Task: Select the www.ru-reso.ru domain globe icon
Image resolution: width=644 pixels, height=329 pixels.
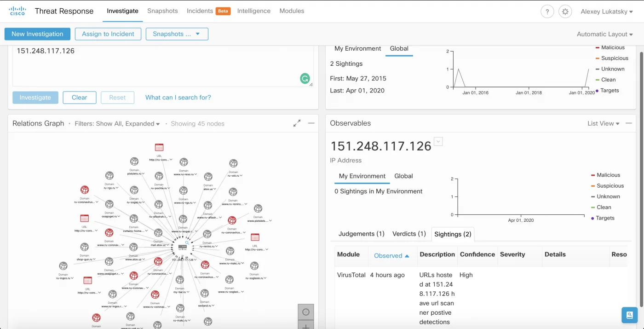Action: [x=184, y=162]
